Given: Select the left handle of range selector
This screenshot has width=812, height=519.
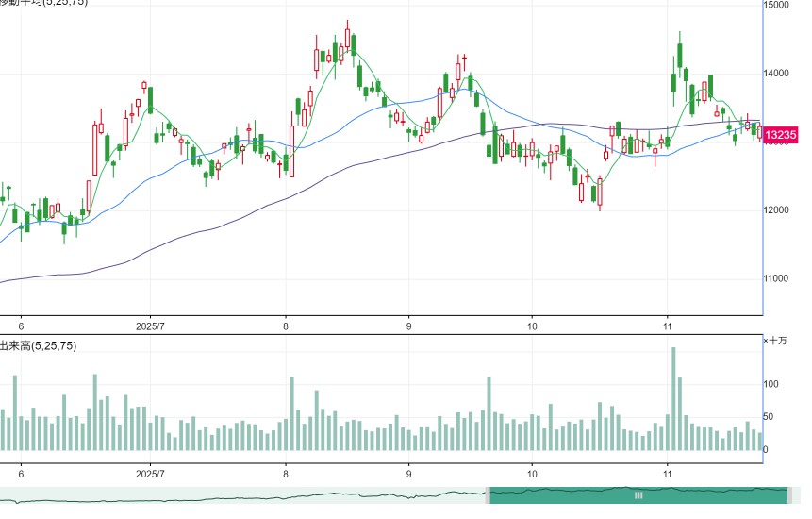Looking at the screenshot, I should click(x=488, y=495).
